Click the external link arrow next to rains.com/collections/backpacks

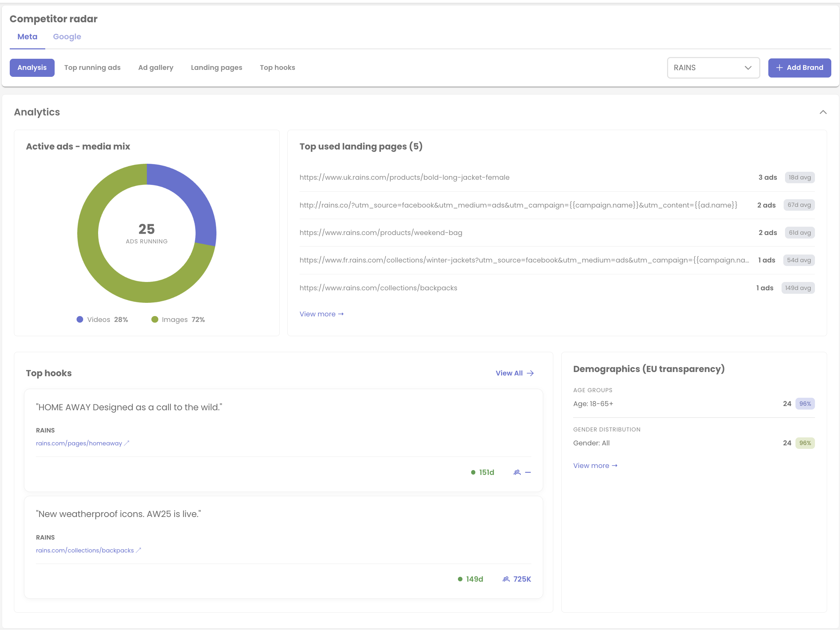139,550
